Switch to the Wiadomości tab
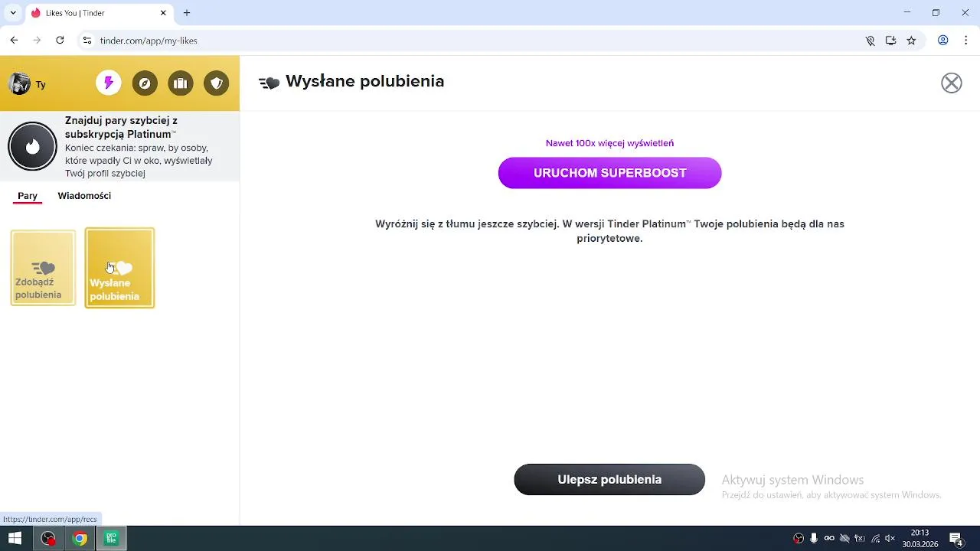This screenshot has width=980, height=551. click(x=84, y=196)
